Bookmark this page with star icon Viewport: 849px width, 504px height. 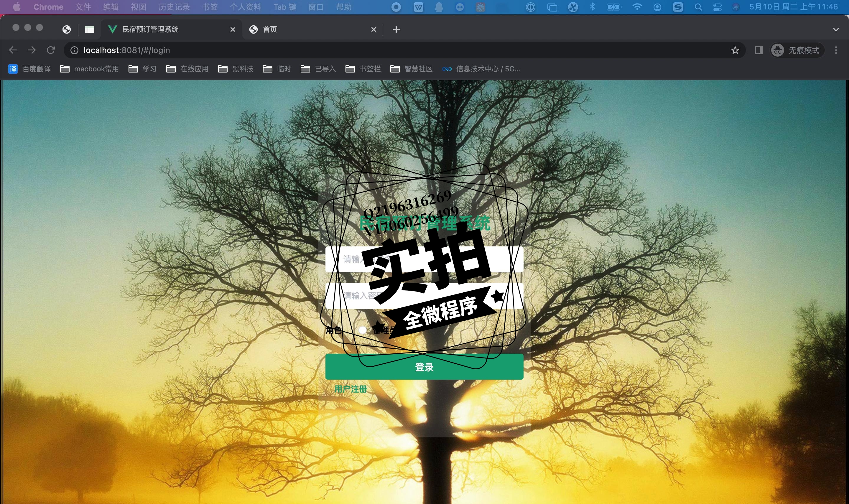(735, 50)
